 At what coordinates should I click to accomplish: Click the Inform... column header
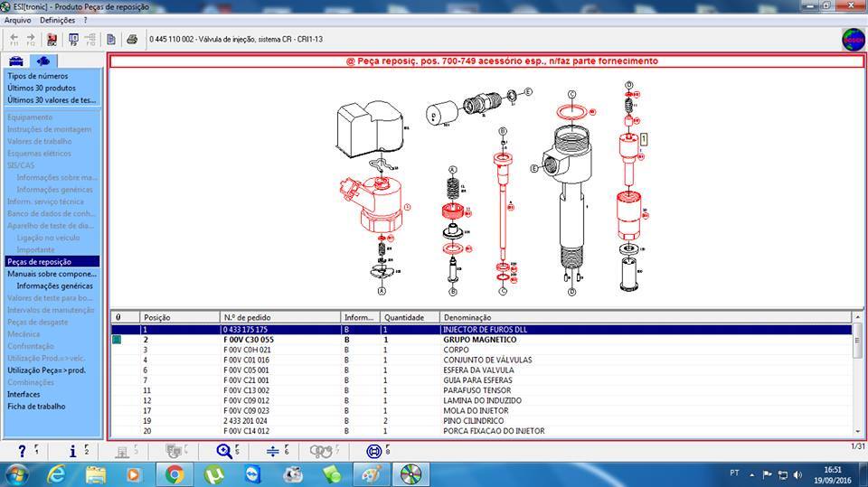pyautogui.click(x=360, y=318)
